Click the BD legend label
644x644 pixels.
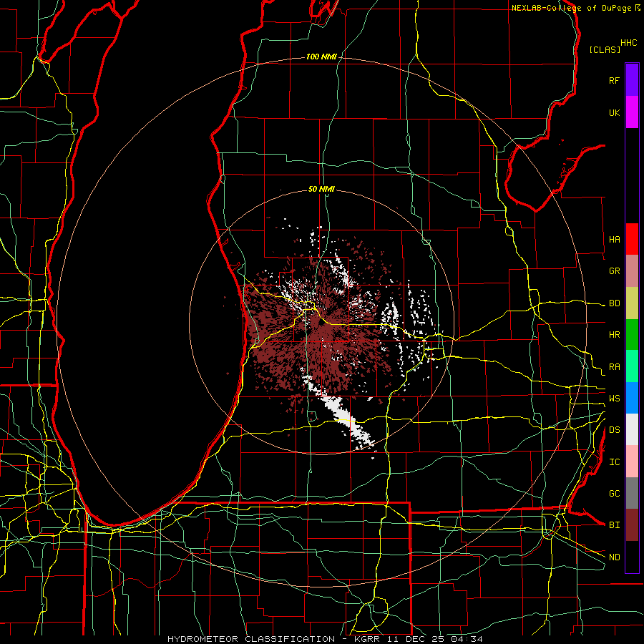click(x=614, y=303)
